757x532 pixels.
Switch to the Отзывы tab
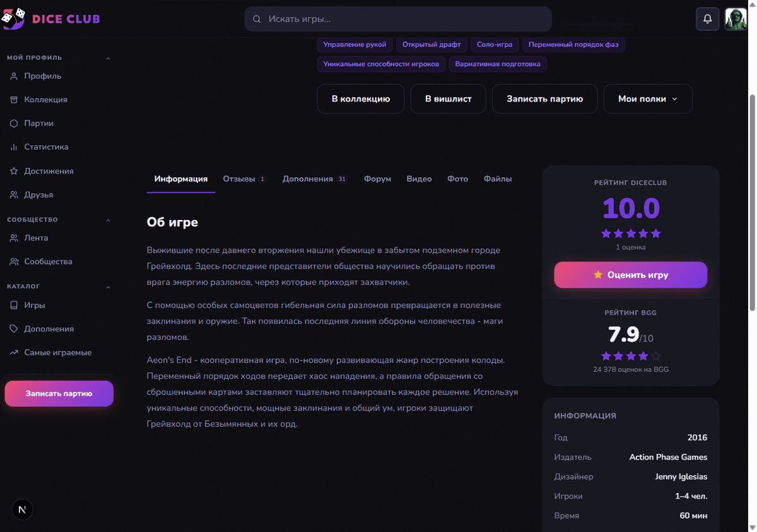click(244, 179)
